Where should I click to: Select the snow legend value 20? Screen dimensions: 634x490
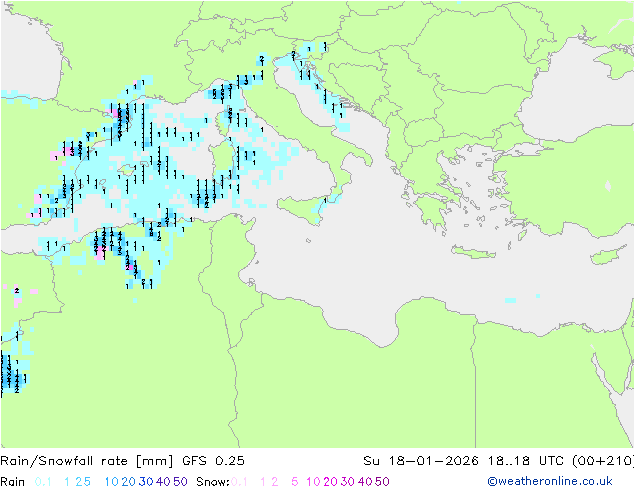pos(330,482)
